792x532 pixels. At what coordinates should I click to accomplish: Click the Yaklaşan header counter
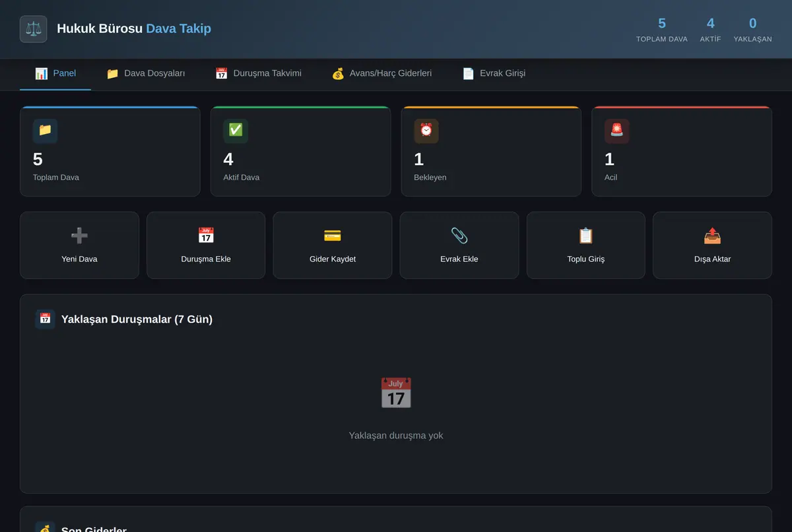pyautogui.click(x=753, y=30)
